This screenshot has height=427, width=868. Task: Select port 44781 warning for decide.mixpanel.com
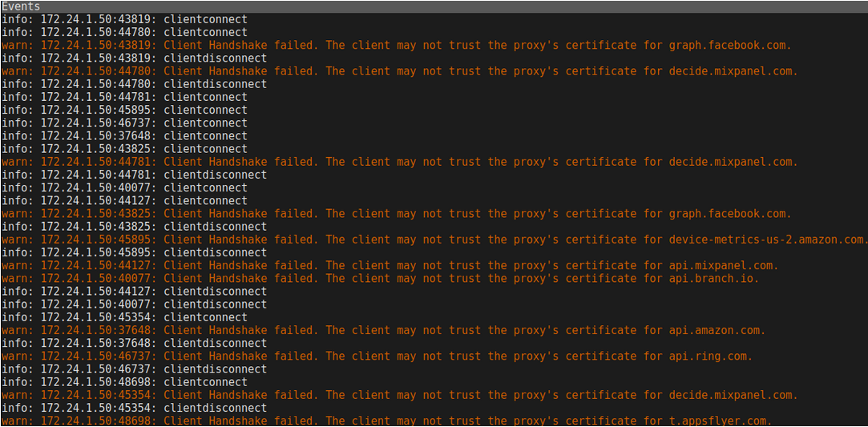click(x=400, y=162)
